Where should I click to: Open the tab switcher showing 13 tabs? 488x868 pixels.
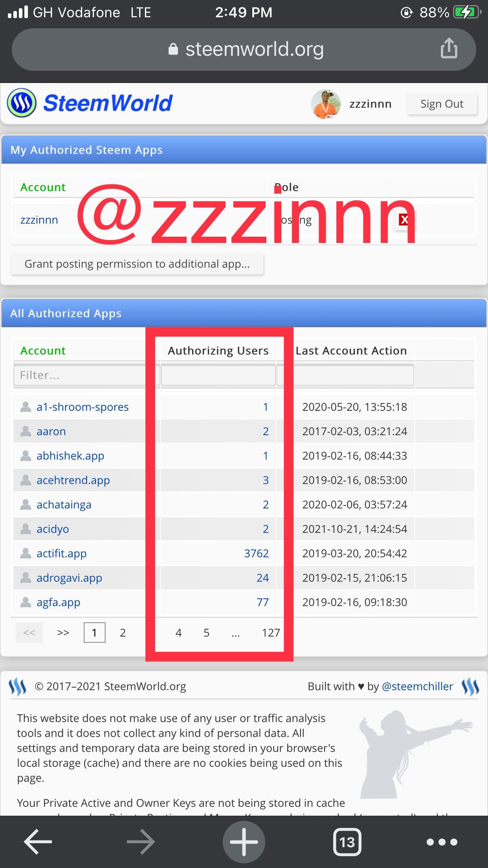[x=347, y=842]
